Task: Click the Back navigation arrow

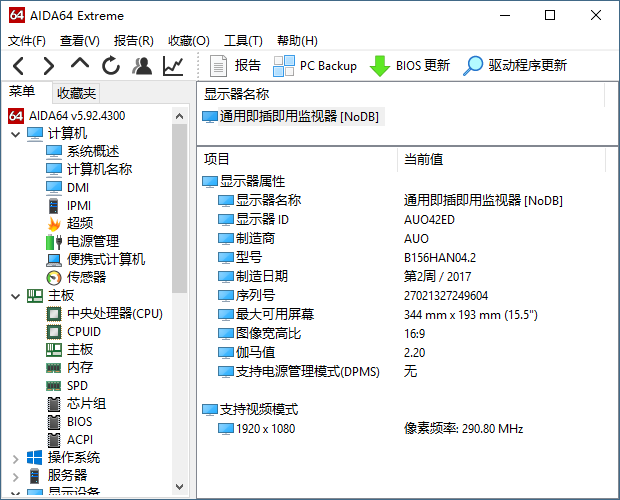Action: pyautogui.click(x=19, y=66)
